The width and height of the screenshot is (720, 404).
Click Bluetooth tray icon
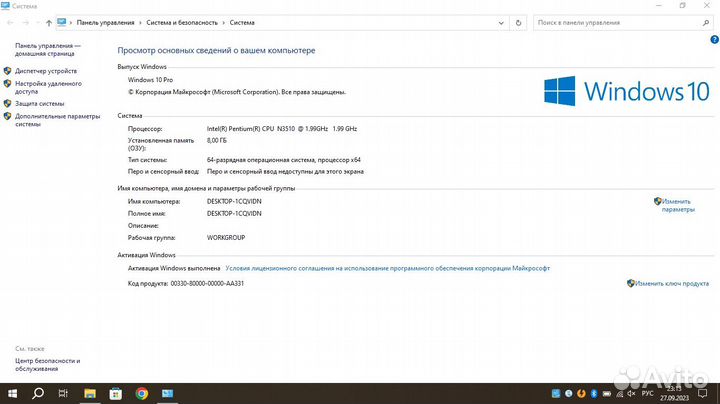pyautogui.click(x=594, y=393)
